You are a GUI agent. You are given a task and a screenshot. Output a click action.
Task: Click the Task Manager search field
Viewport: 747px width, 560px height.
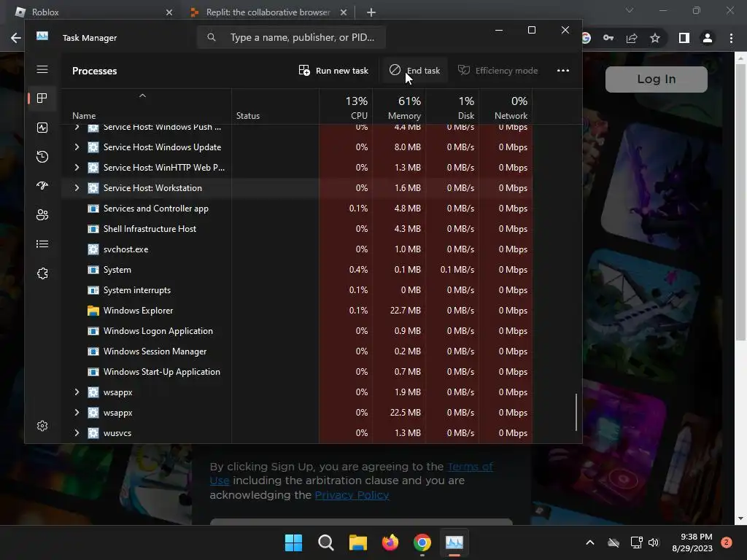(291, 37)
